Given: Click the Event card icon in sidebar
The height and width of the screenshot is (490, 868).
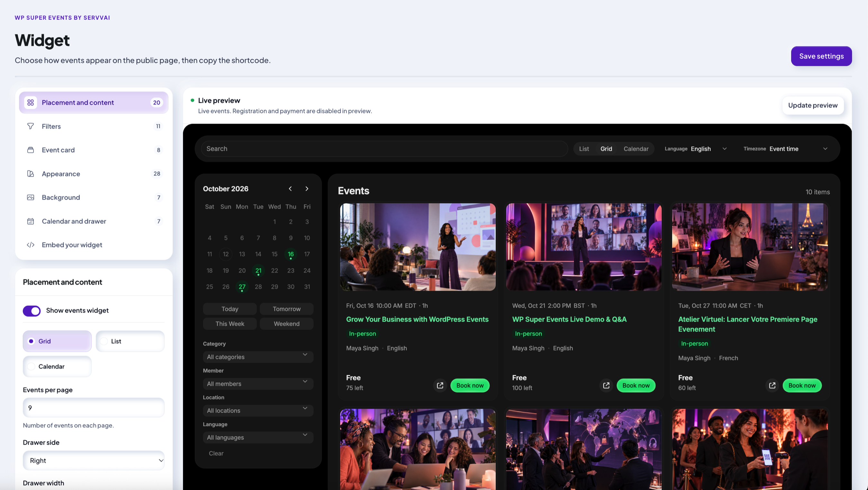Looking at the screenshot, I should pyautogui.click(x=30, y=150).
